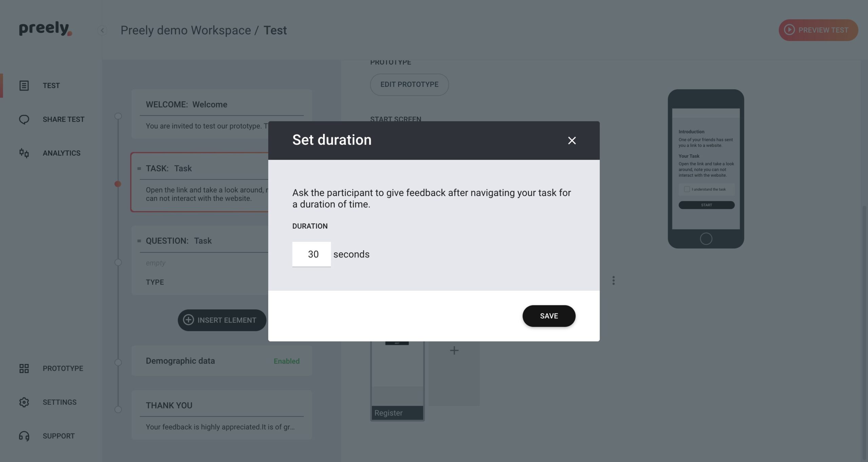
Task: Open the Support headset icon
Action: [24, 436]
